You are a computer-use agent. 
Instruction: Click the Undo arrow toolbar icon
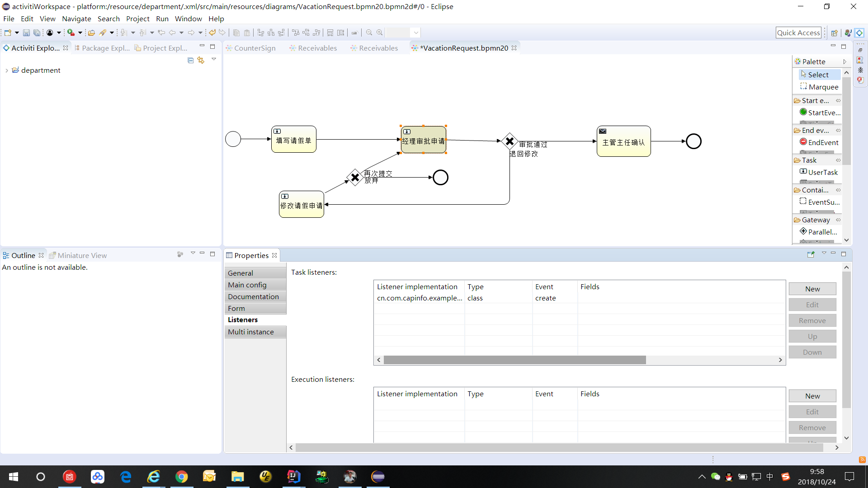coord(212,33)
